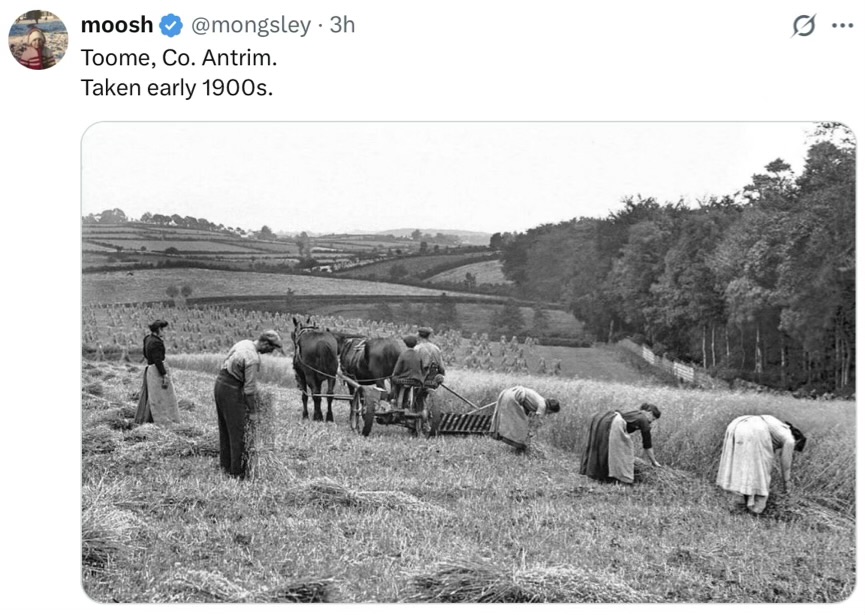
Task: Click the 3h post timestamp
Action: tap(342, 25)
